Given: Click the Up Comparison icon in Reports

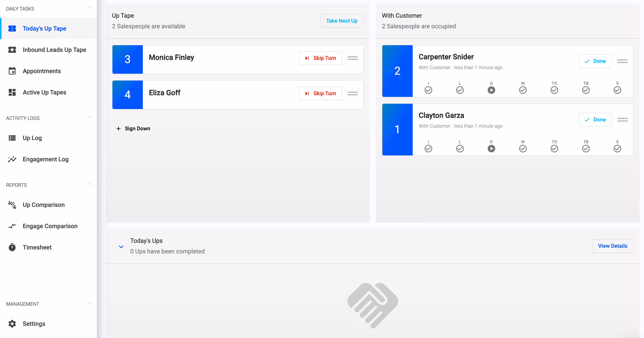Looking at the screenshot, I should (x=12, y=205).
